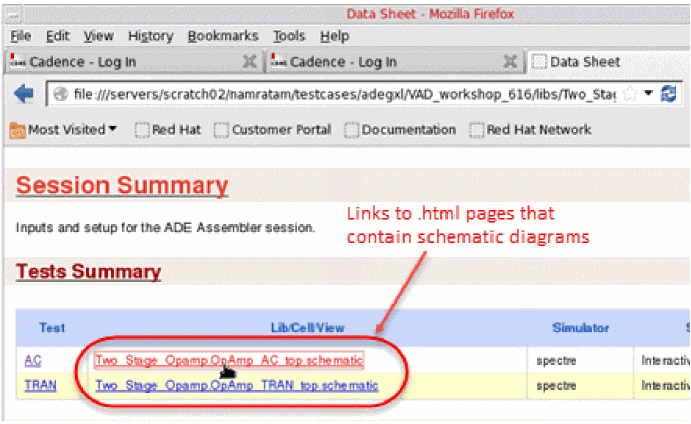
Task: Close the second Cadence - Log In tab
Action: 510,61
